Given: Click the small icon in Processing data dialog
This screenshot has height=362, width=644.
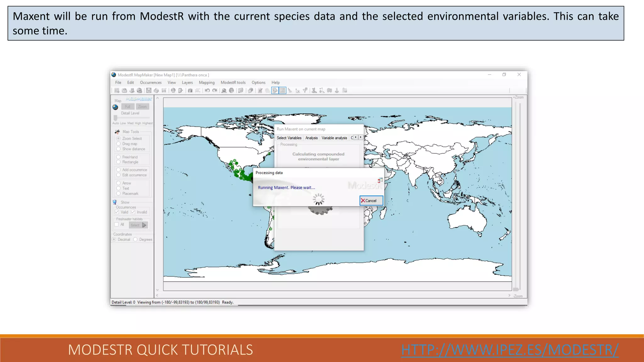Looking at the screenshot, I should coord(380,180).
